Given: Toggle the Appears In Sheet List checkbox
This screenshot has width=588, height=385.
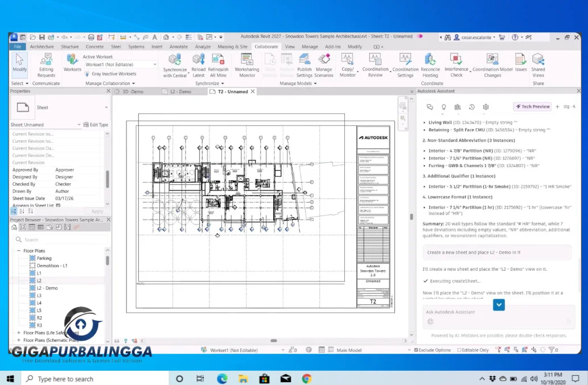Looking at the screenshot, I should [x=58, y=205].
